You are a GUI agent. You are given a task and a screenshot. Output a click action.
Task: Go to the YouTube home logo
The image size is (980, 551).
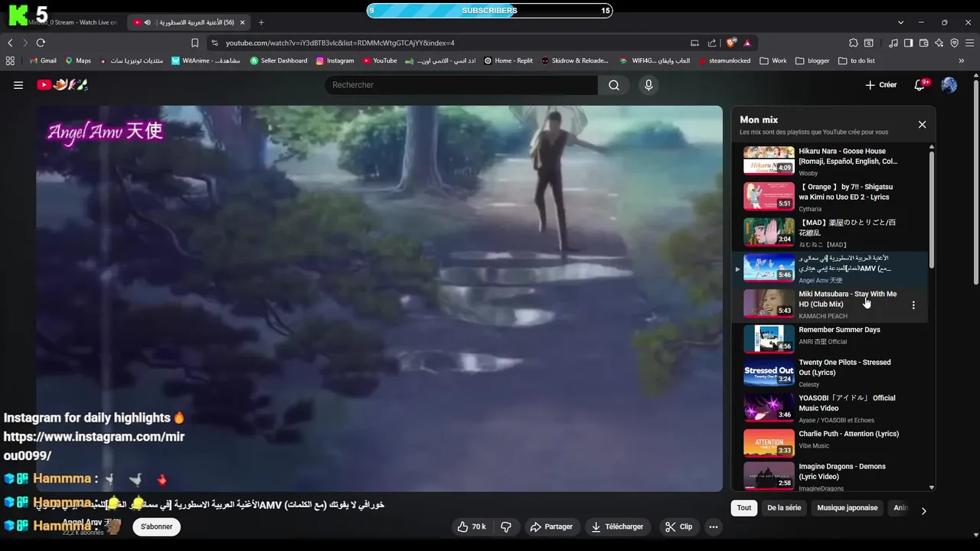tap(62, 85)
